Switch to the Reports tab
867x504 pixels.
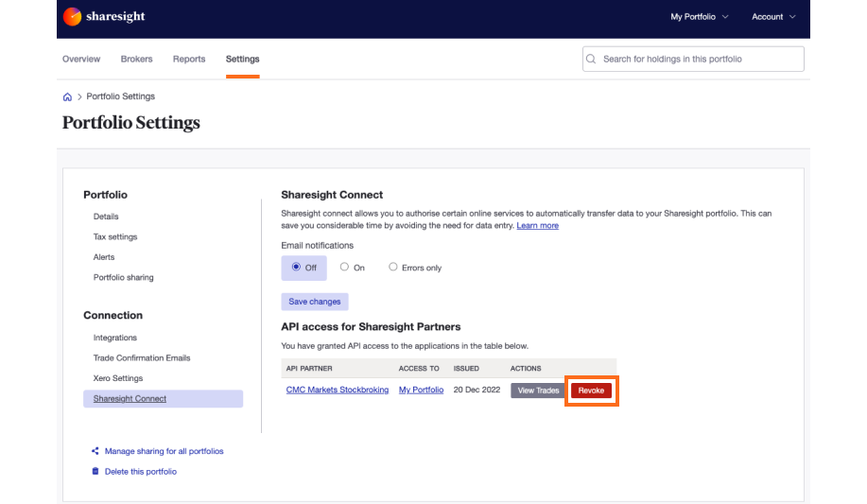pyautogui.click(x=189, y=59)
